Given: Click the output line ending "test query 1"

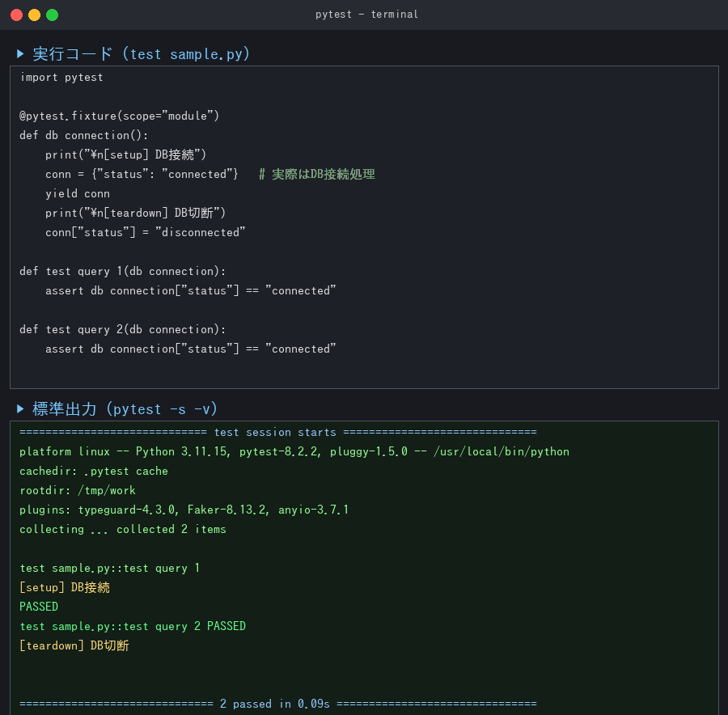Looking at the screenshot, I should 109,568.
